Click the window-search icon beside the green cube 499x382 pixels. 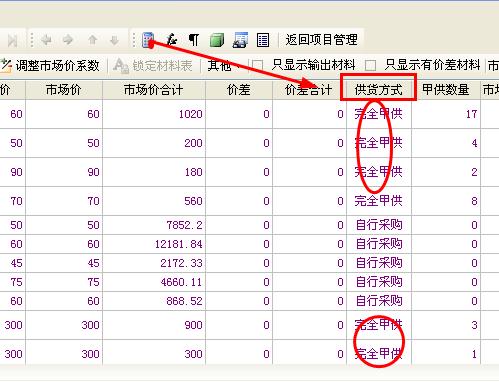[240, 40]
